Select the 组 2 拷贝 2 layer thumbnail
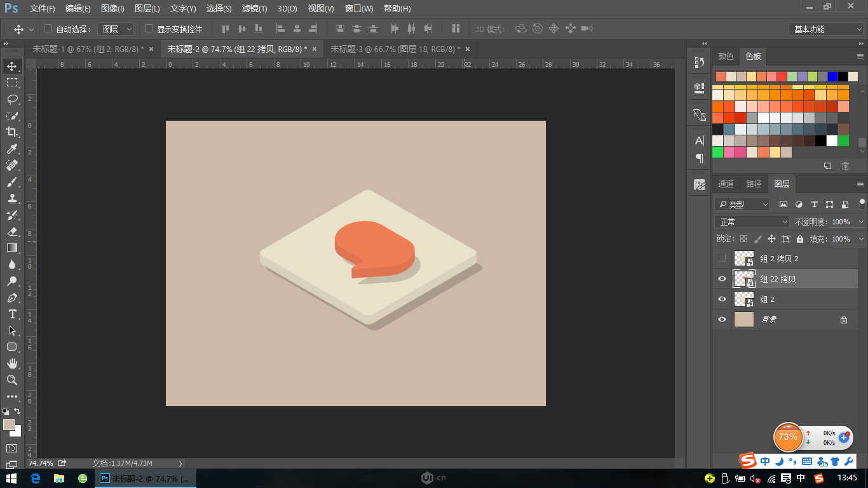868x488 pixels. pyautogui.click(x=743, y=259)
